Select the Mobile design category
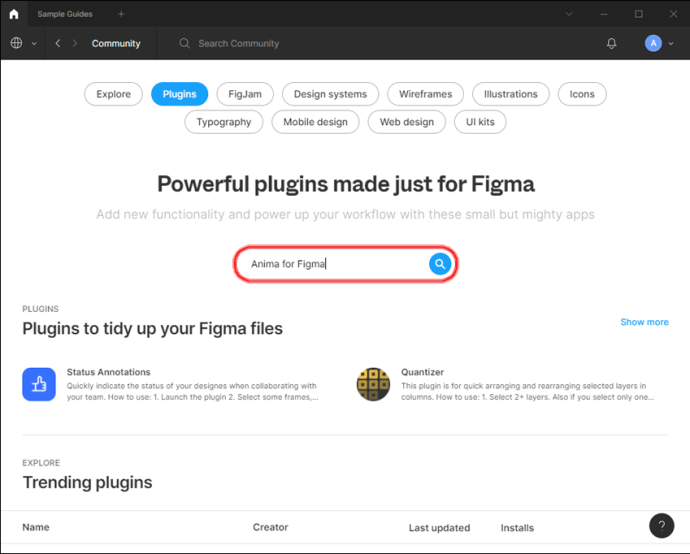The height and width of the screenshot is (554, 690). (x=316, y=122)
